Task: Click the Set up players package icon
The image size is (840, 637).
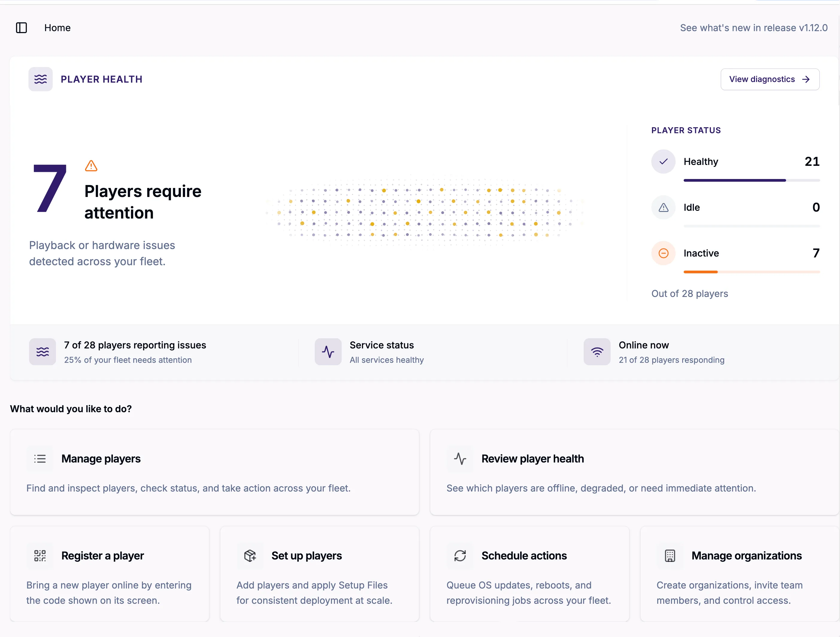Action: click(250, 556)
